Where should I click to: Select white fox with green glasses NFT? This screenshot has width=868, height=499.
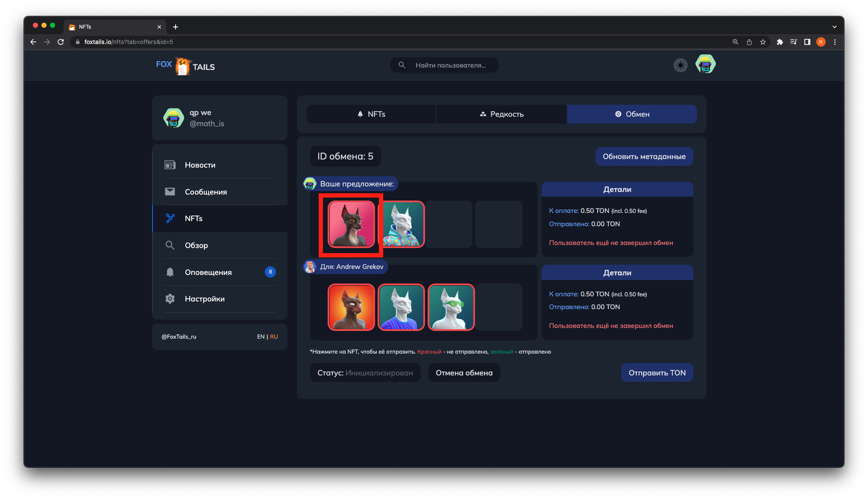tap(451, 307)
